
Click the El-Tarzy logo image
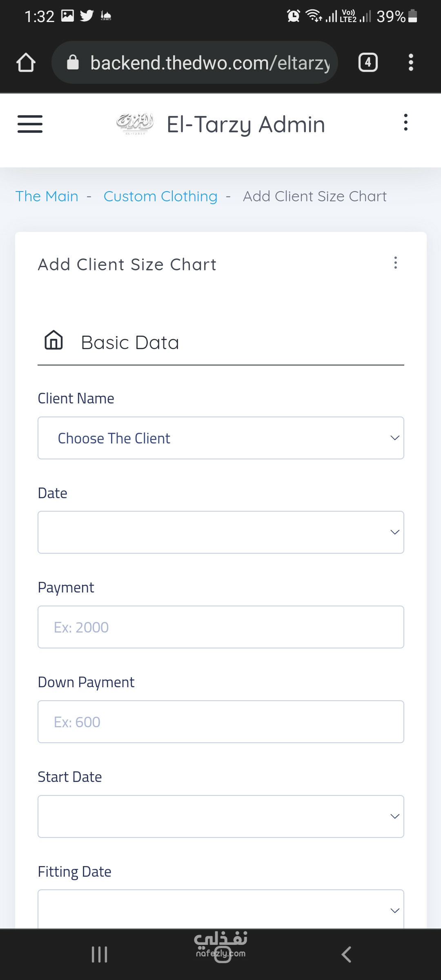(x=135, y=124)
